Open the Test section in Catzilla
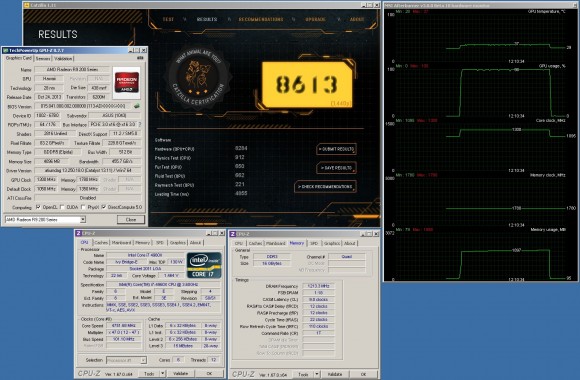Screen dimensions: 580x380 click(x=168, y=19)
